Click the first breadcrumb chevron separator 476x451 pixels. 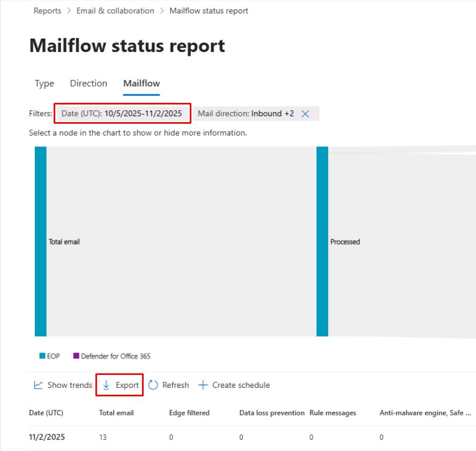[x=69, y=11]
